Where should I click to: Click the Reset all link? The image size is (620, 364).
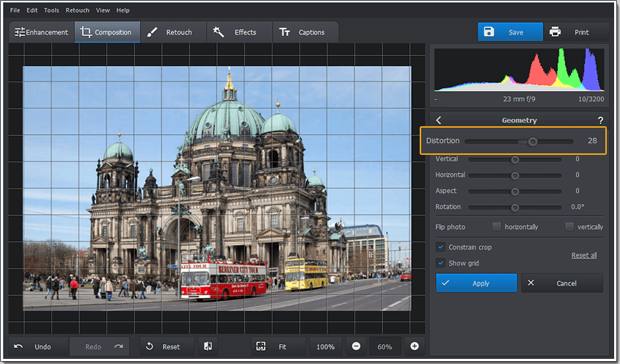tap(584, 255)
